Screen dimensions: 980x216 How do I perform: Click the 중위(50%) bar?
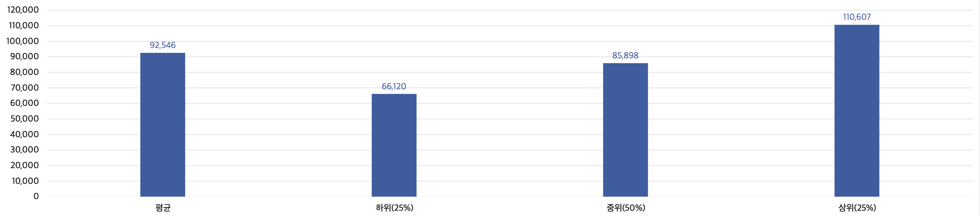coord(625,130)
